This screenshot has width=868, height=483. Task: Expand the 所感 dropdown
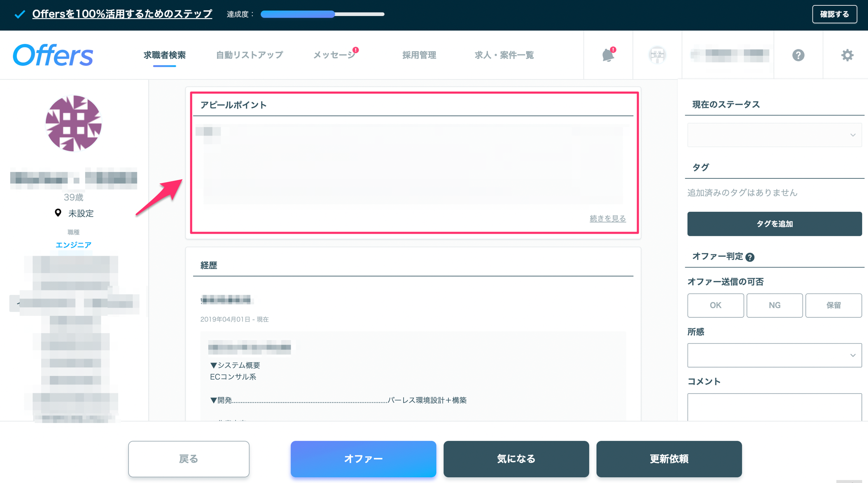(774, 355)
